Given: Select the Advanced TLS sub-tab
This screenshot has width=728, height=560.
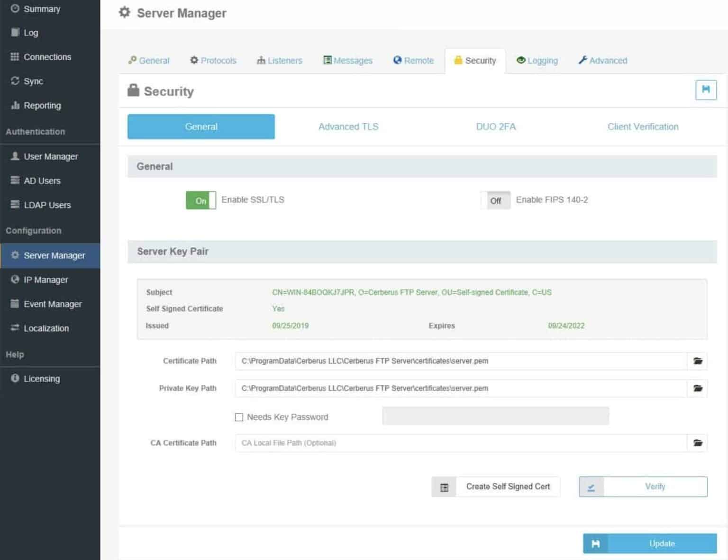Looking at the screenshot, I should [x=348, y=127].
